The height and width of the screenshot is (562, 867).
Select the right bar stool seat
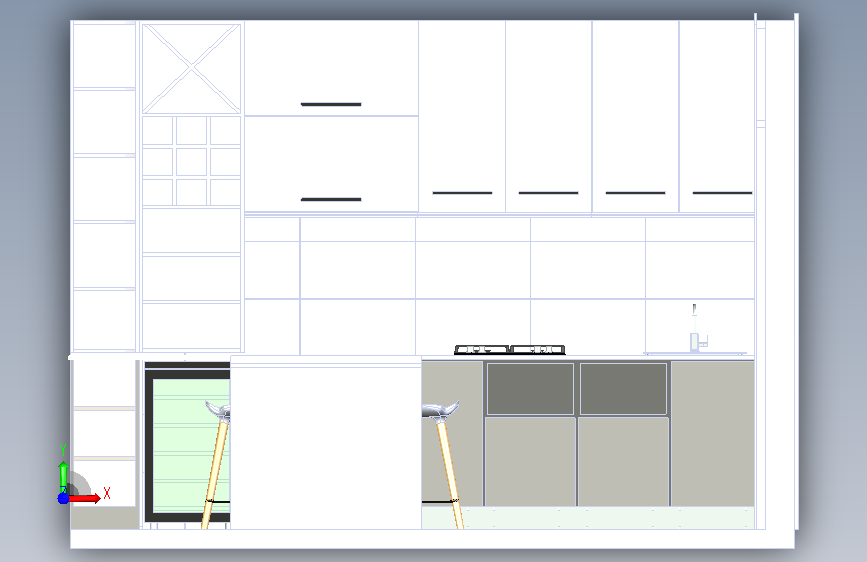440,410
